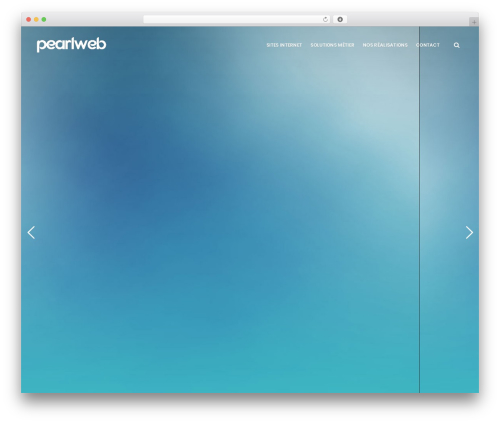The image size is (500, 423).
Task: Open the Sites Internet menu item
Action: coord(284,45)
